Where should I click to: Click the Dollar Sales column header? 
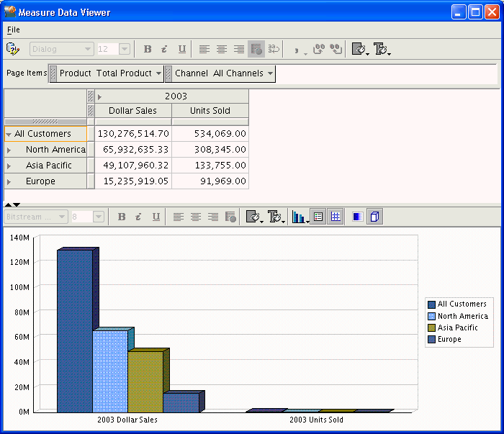pyautogui.click(x=132, y=111)
